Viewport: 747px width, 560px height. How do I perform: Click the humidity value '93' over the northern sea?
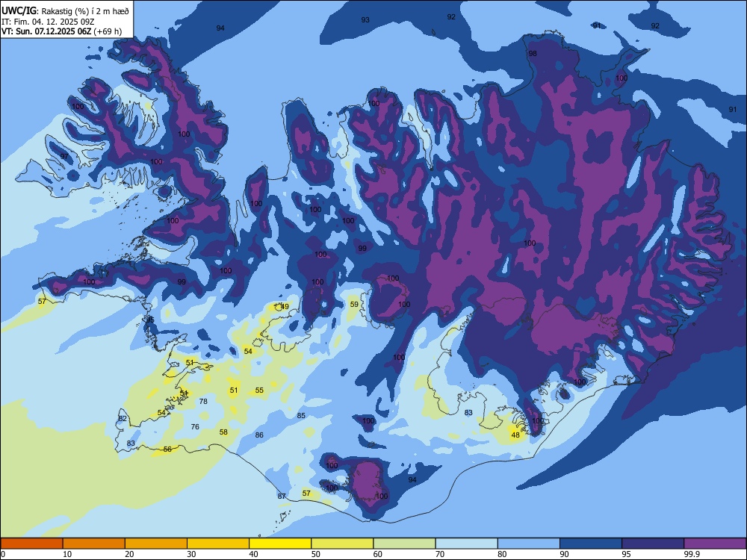pos(365,20)
